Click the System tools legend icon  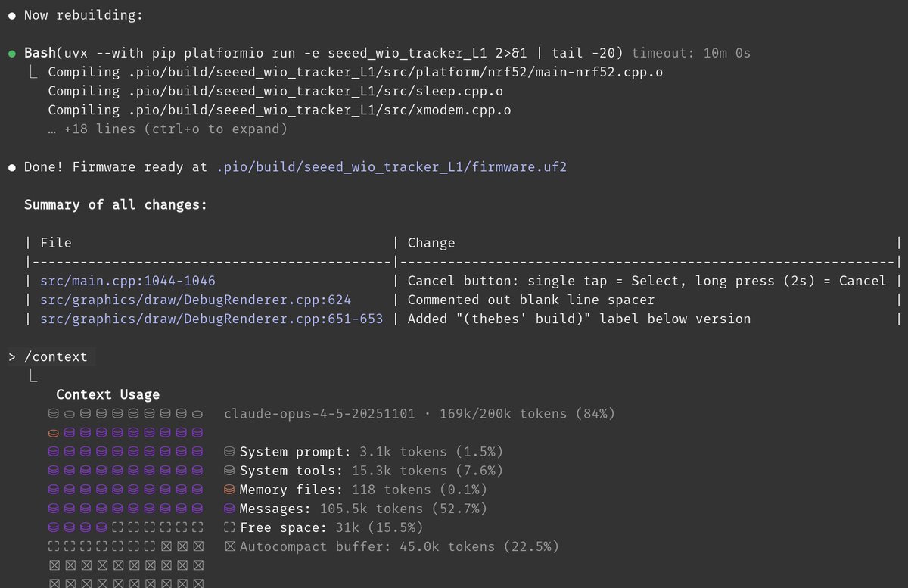coord(229,471)
